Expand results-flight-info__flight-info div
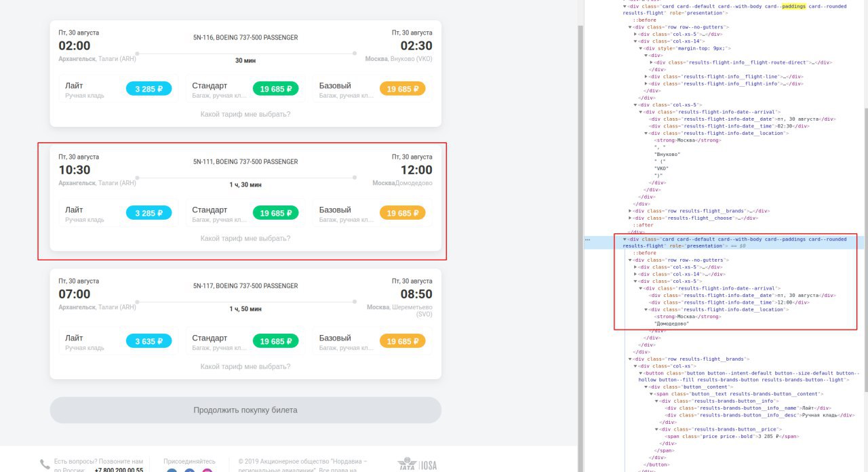The height and width of the screenshot is (472, 868). 646,83
